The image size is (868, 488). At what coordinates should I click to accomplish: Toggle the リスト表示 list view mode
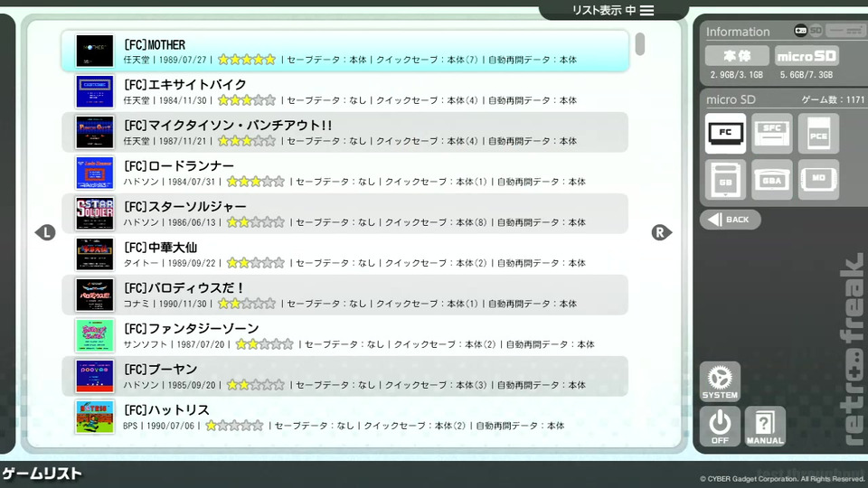click(613, 10)
